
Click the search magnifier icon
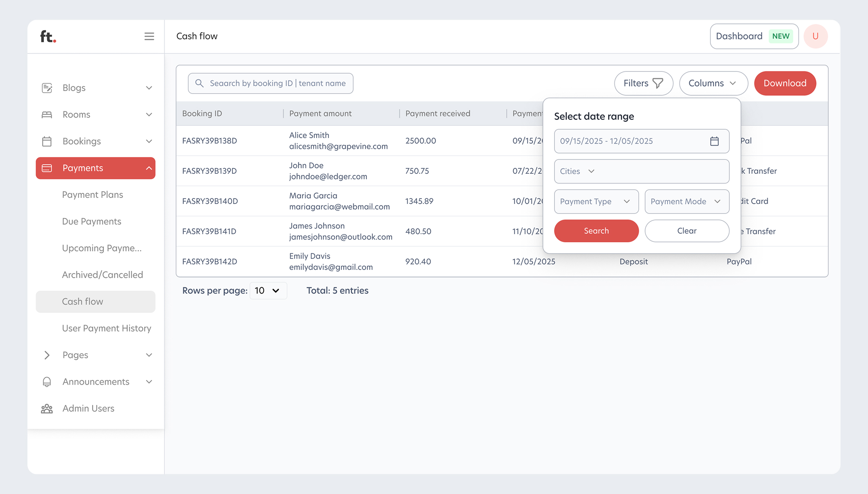point(199,83)
